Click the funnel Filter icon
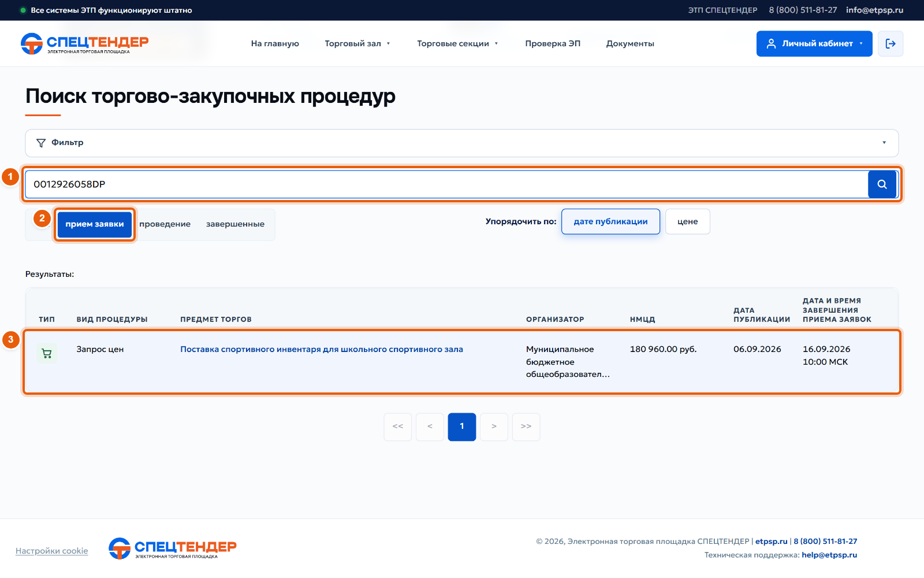The image size is (924, 578). tap(41, 143)
